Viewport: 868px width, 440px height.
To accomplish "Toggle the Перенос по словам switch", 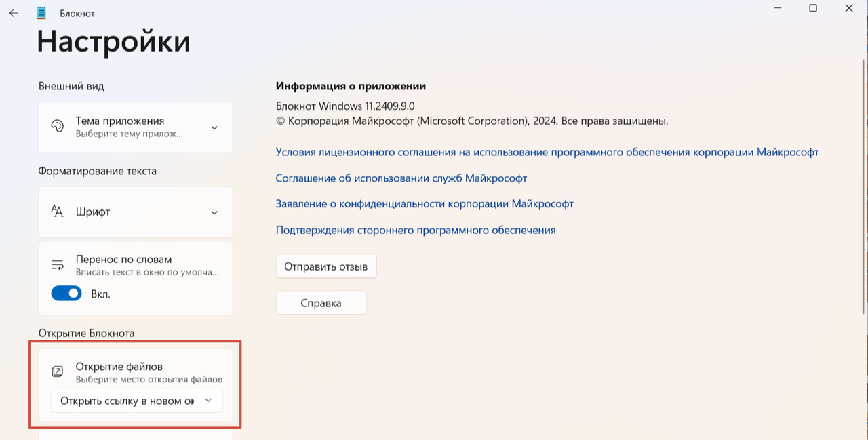I will click(x=66, y=294).
